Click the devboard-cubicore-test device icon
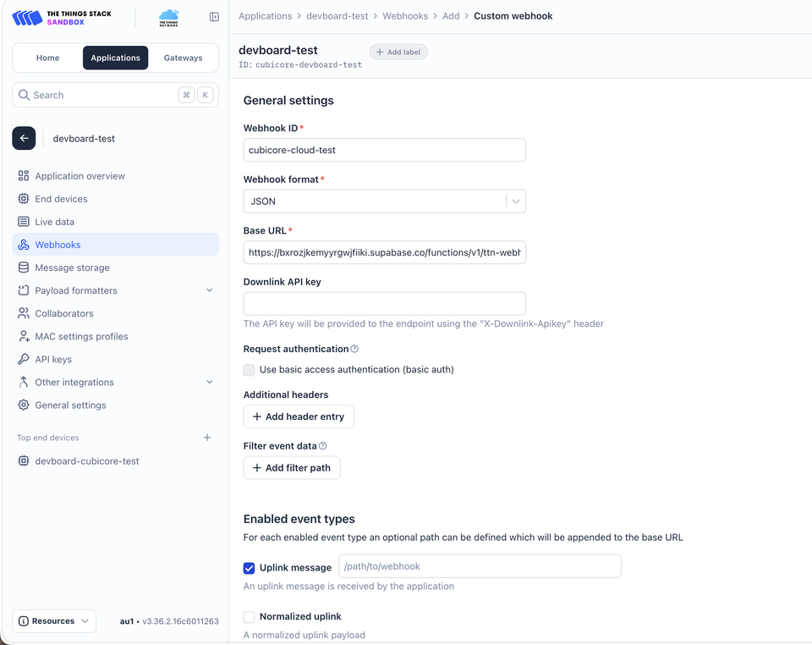 coord(24,460)
